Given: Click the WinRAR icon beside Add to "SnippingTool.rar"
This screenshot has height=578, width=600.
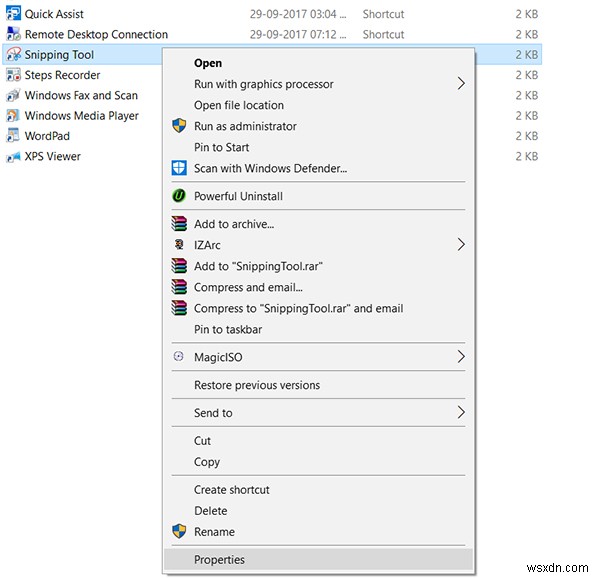Looking at the screenshot, I should pos(179,266).
